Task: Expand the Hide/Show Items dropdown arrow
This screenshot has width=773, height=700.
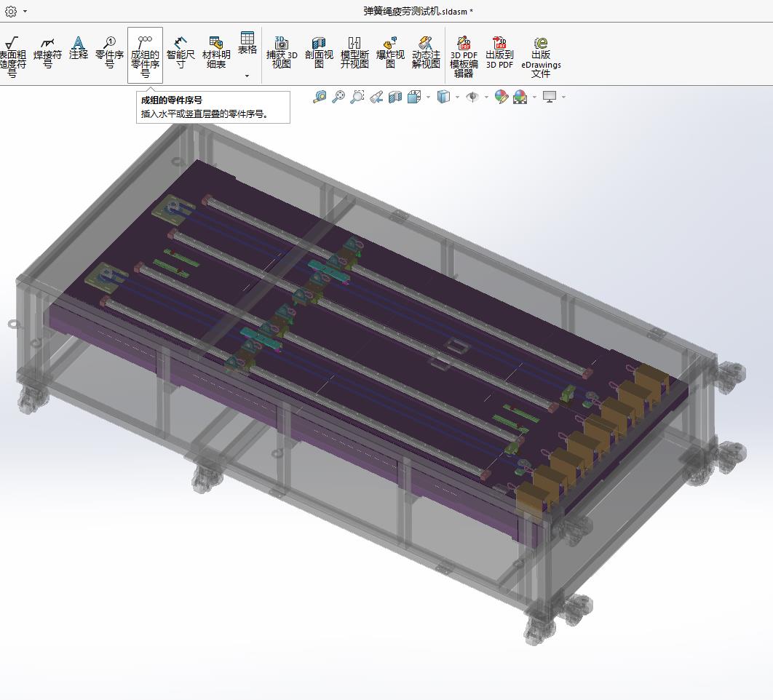Action: pos(486,97)
